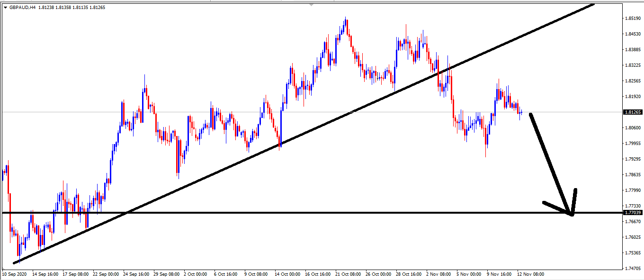The image size is (644, 280).
Task: Click the 14 Sep 16:00 time label
Action: [x=45, y=274]
